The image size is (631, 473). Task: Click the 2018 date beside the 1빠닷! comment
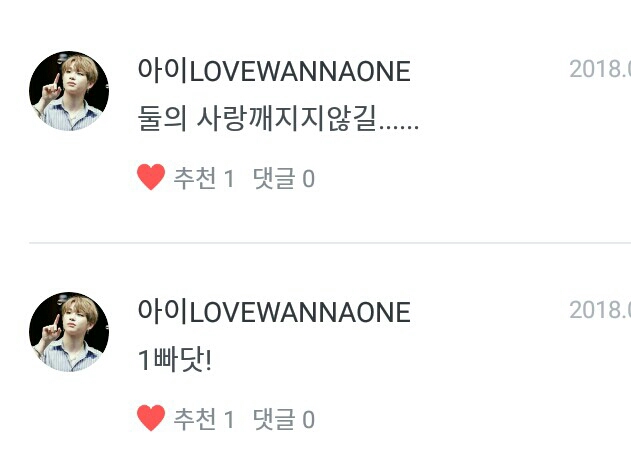point(600,310)
